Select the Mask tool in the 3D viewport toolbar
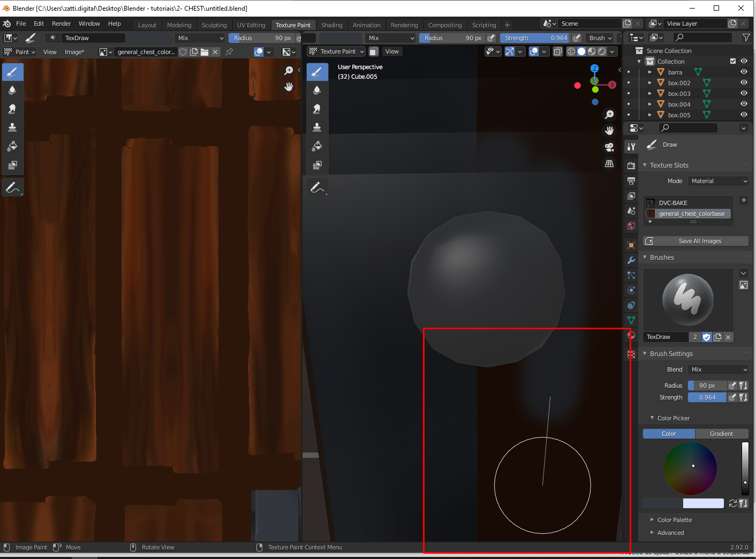The width and height of the screenshot is (756, 559). pos(317,165)
